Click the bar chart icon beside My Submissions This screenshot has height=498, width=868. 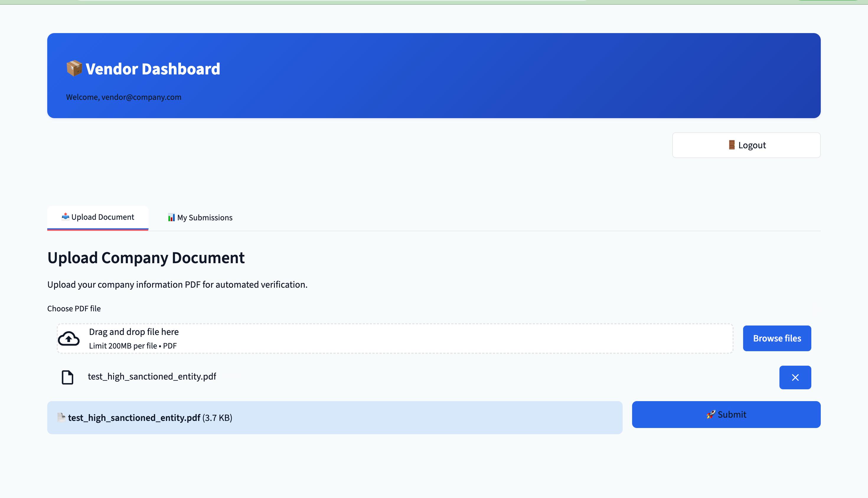[x=171, y=217]
